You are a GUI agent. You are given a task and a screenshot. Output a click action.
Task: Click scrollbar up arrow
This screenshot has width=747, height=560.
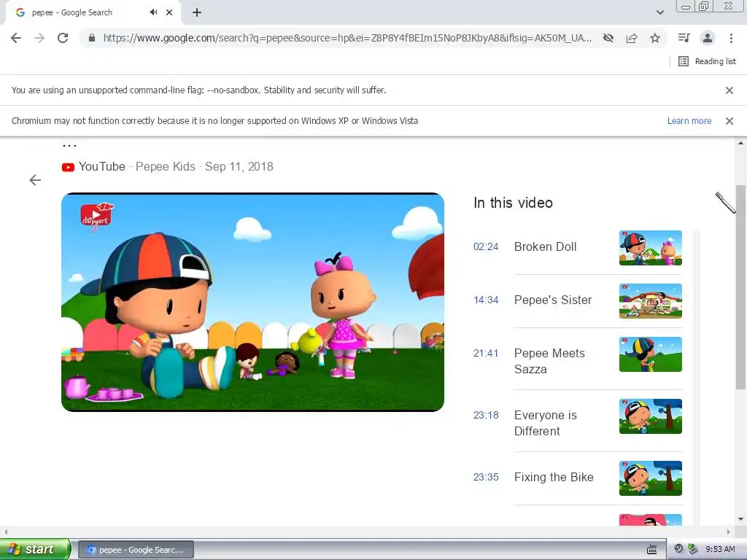740,143
